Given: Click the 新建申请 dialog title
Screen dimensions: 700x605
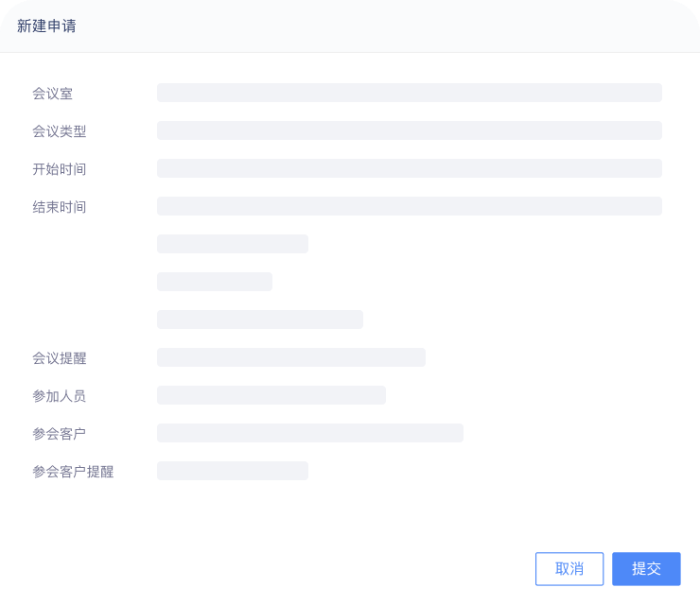Looking at the screenshot, I should tap(46, 26).
